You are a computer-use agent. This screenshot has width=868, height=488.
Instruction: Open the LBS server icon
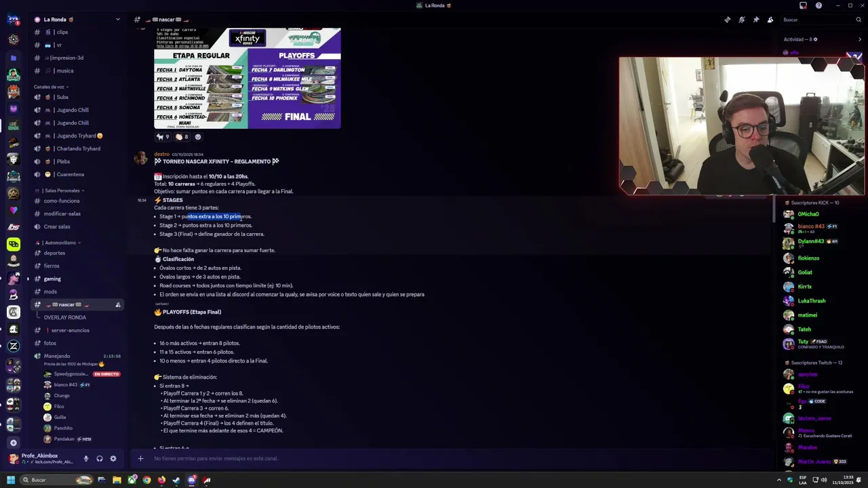pos(14,227)
